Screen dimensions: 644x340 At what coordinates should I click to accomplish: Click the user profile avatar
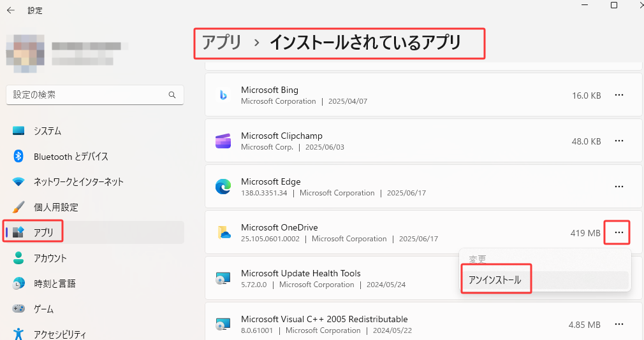[x=26, y=53]
